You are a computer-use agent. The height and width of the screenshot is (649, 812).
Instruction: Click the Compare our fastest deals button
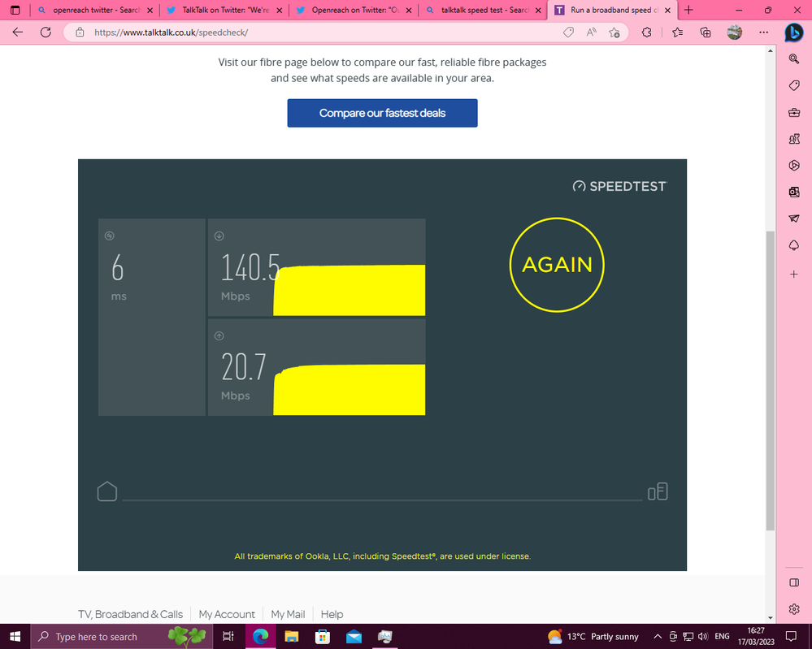pos(382,113)
